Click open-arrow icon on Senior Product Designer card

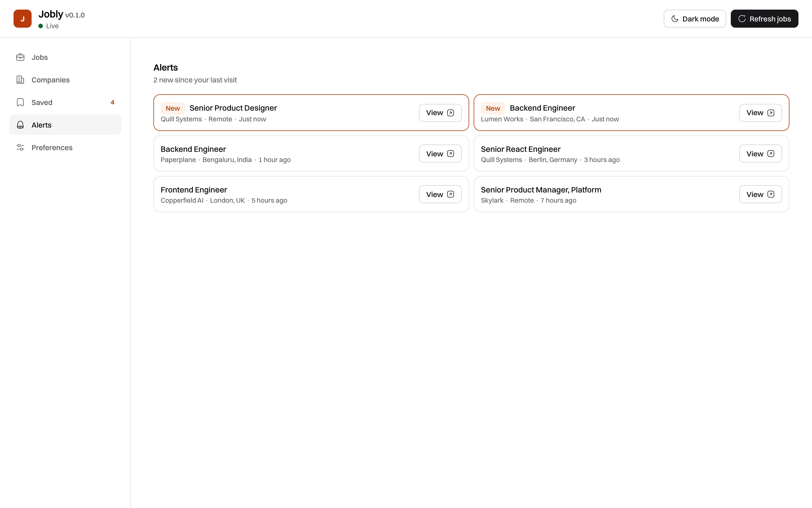coord(451,113)
